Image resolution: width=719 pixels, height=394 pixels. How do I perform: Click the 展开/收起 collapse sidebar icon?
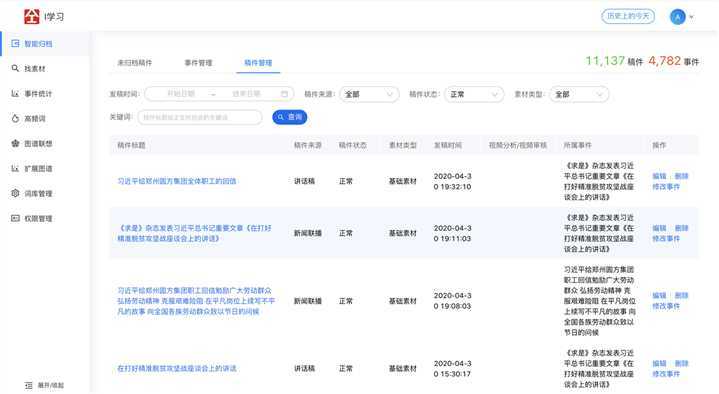coord(28,385)
